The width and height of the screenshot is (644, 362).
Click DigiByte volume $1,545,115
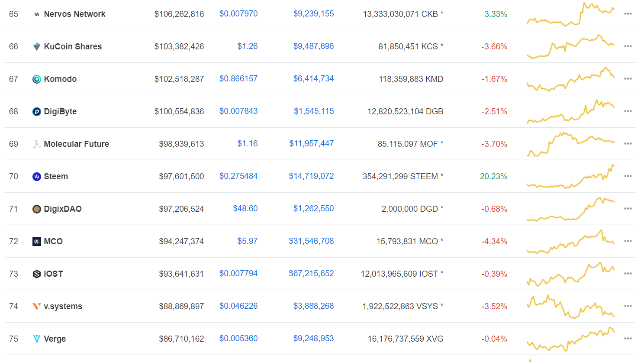coord(314,111)
